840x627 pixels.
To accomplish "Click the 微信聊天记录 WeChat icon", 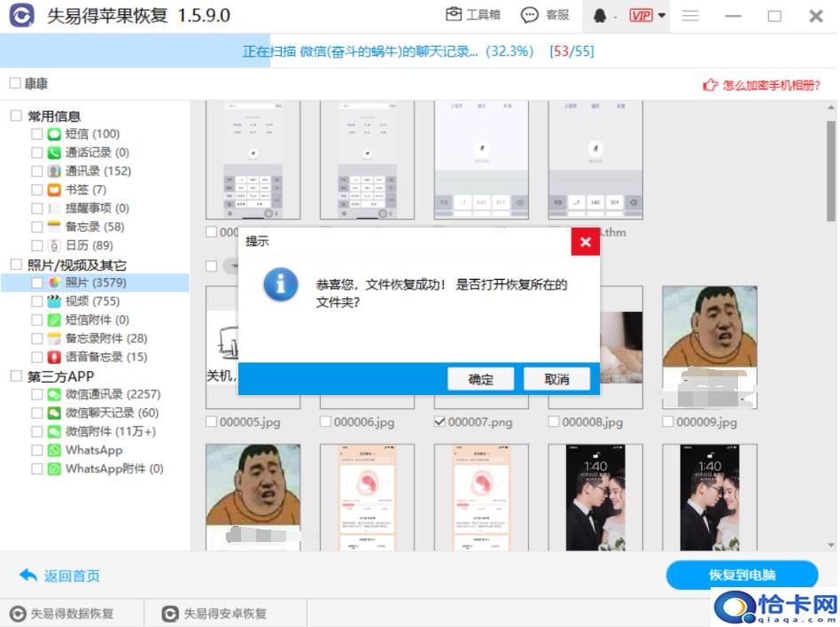I will point(54,413).
